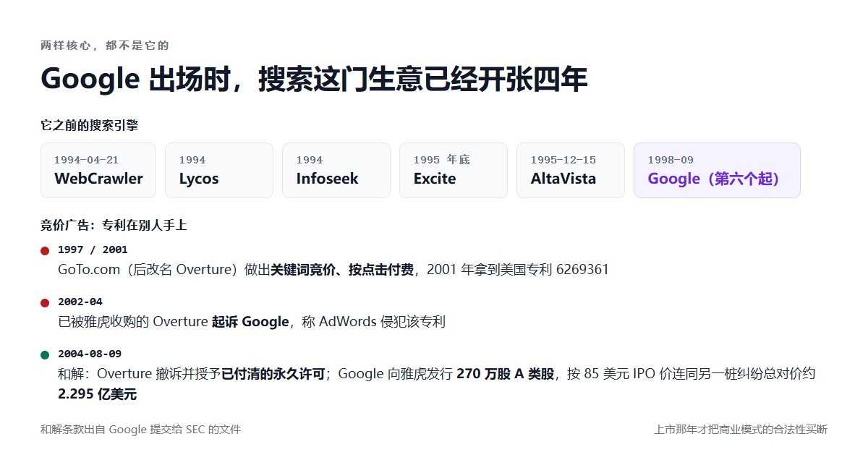Click the heading 它之前的搜索引擎

90,125
